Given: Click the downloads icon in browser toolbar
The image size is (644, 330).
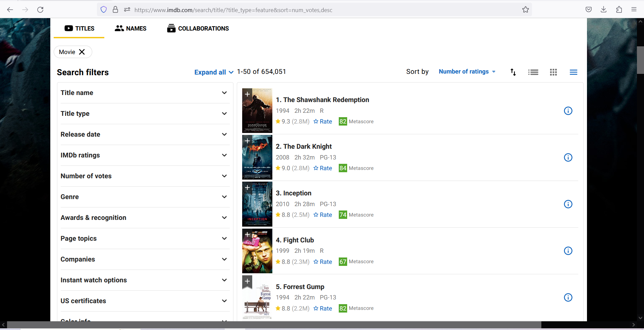Looking at the screenshot, I should (x=603, y=9).
